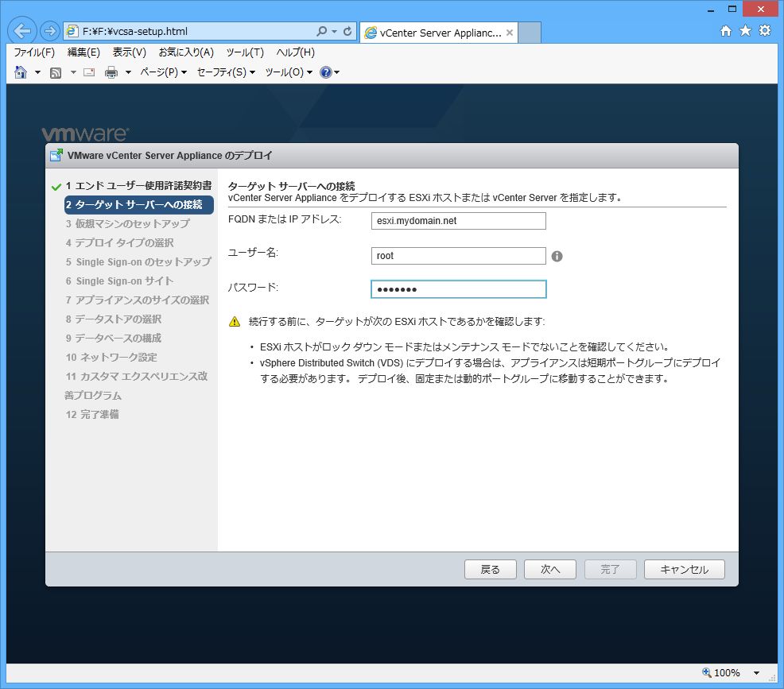Image resolution: width=784 pixels, height=689 pixels.
Task: Select step 8 データストアの選択
Action: (x=114, y=319)
